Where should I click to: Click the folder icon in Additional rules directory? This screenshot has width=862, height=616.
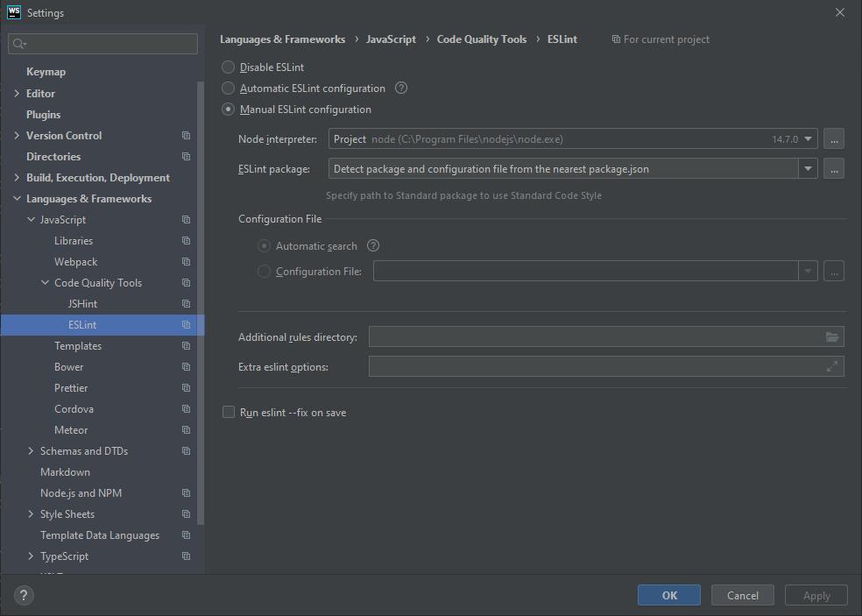click(831, 337)
